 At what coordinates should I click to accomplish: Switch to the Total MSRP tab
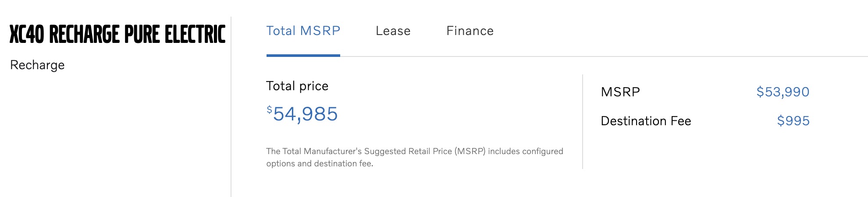coord(303,31)
